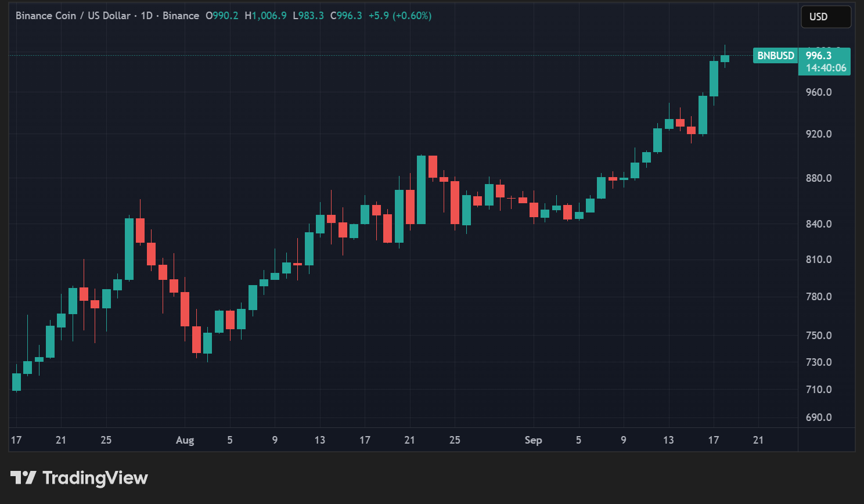
Task: Select the Sep label on time axis
Action: 533,440
